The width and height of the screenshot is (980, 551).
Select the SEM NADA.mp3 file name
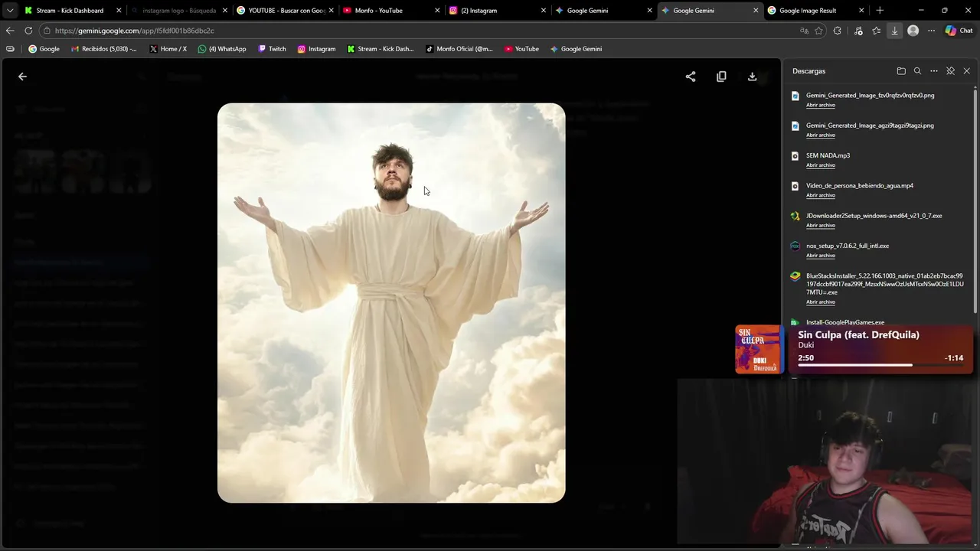[828, 155]
